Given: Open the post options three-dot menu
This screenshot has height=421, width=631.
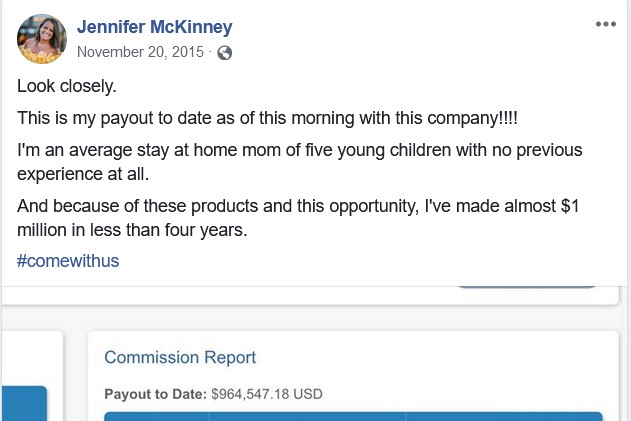Looking at the screenshot, I should click(x=606, y=24).
